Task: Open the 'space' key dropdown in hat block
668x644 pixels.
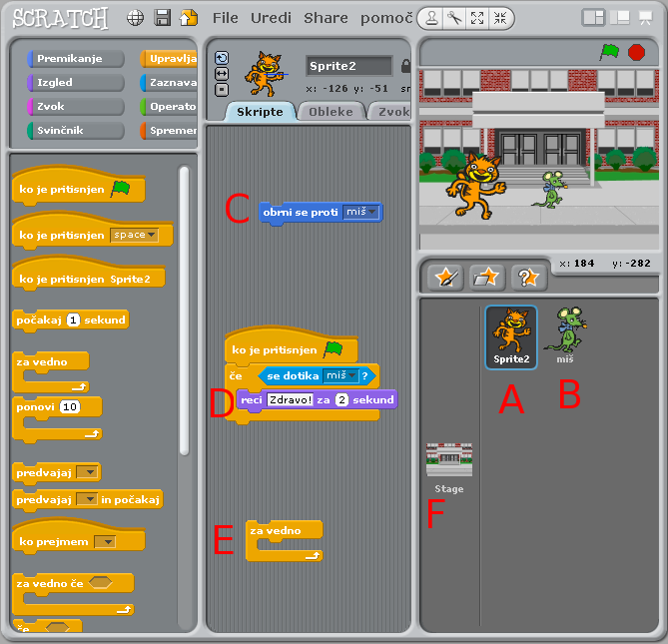Action: [152, 235]
